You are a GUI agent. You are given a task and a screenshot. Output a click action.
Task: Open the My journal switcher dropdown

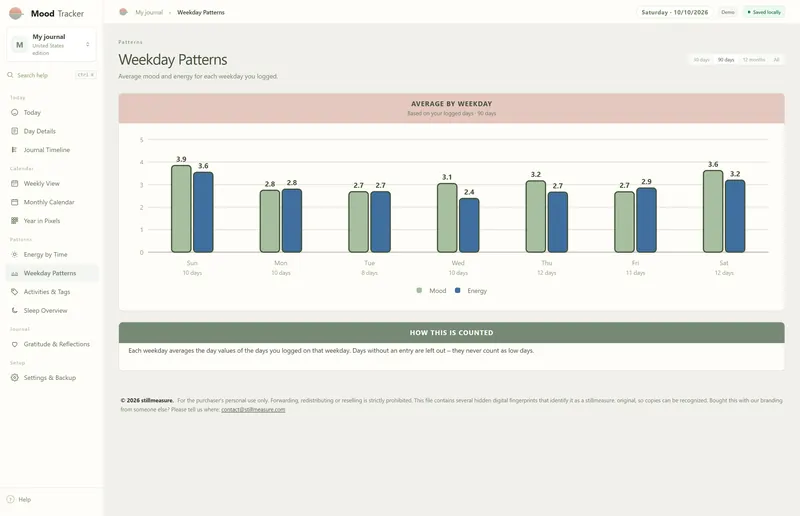[51, 44]
